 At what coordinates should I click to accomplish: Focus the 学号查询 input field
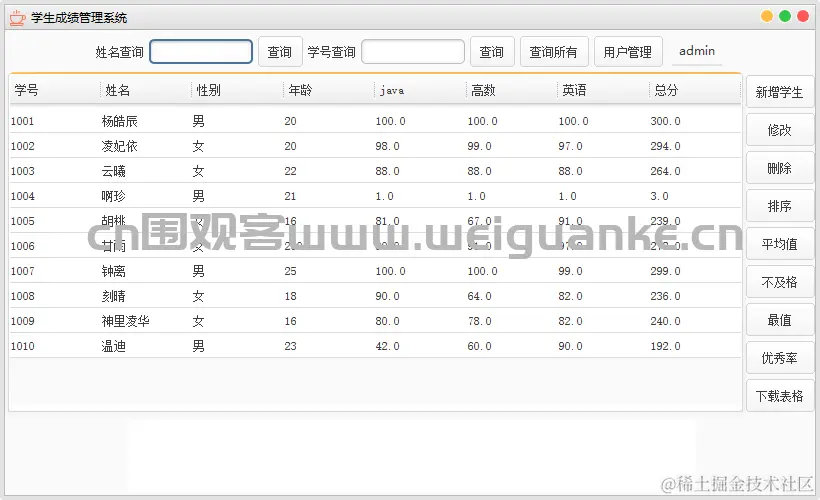413,51
